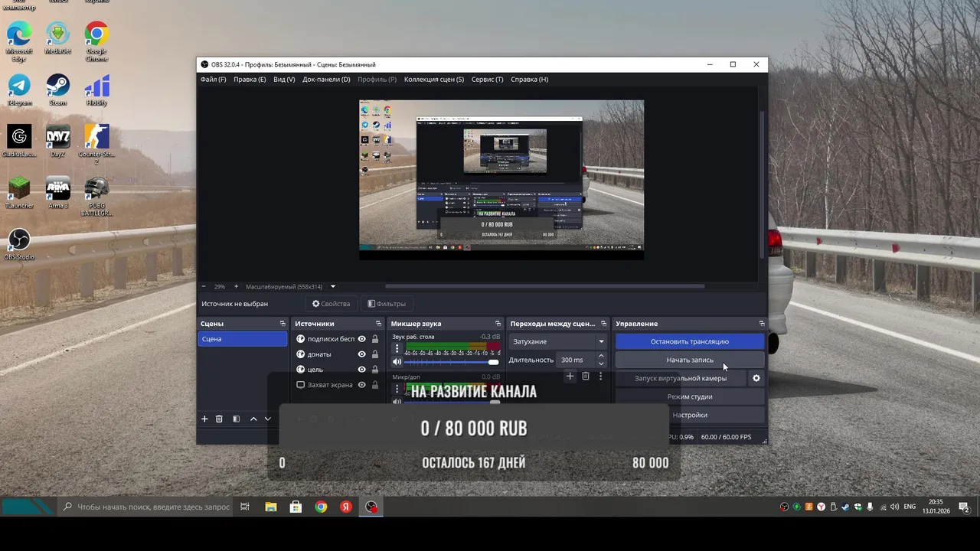Decrease Длительность with down arrow
This screenshot has height=551, width=980.
(x=601, y=364)
